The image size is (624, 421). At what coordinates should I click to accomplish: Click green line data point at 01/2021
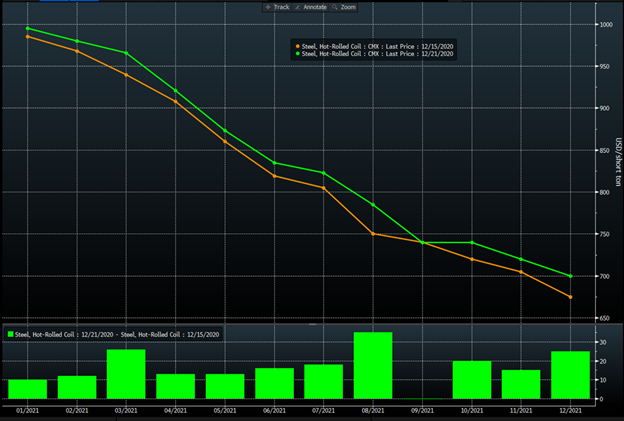tap(27, 28)
